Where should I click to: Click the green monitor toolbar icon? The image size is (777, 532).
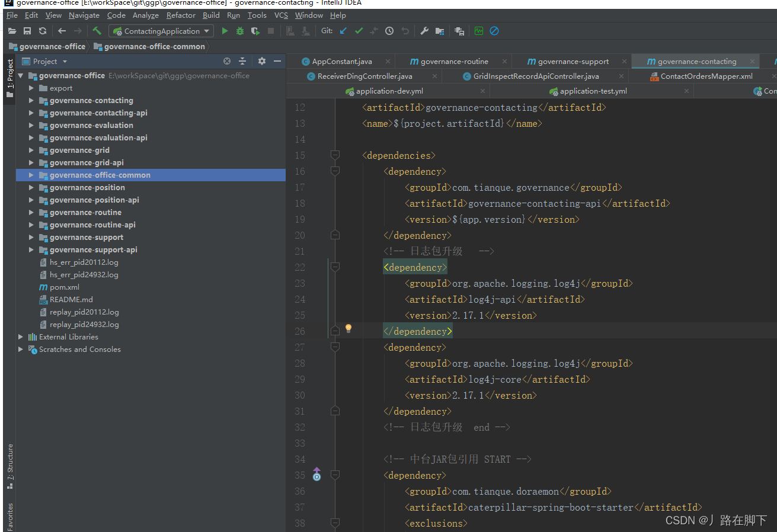pos(479,31)
